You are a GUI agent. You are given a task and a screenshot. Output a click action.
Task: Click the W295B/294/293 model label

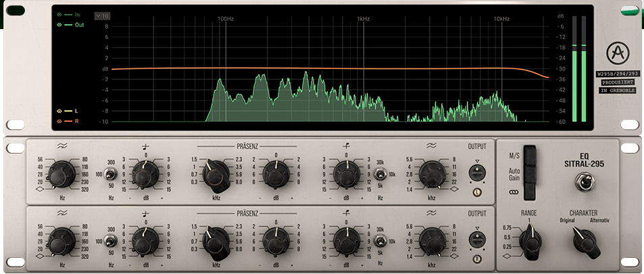point(618,74)
